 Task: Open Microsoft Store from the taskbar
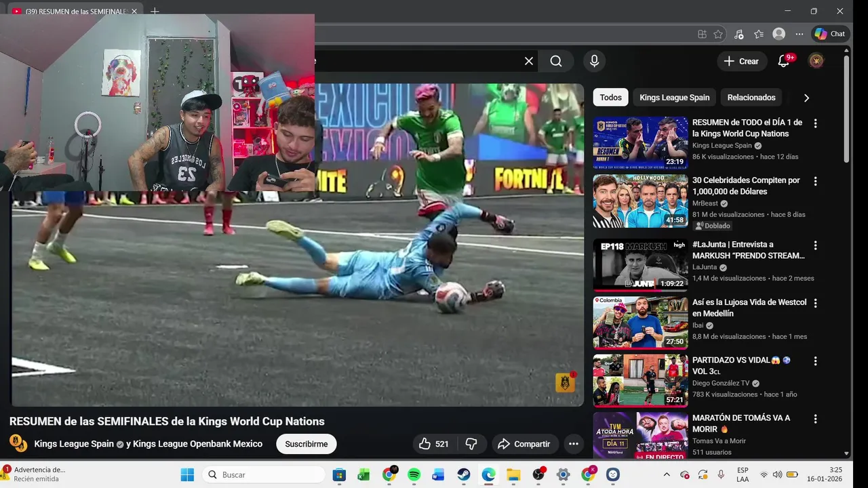click(x=339, y=474)
